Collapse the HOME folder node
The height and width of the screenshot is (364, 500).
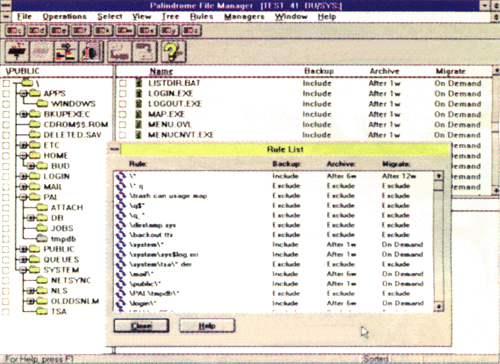(x=23, y=155)
